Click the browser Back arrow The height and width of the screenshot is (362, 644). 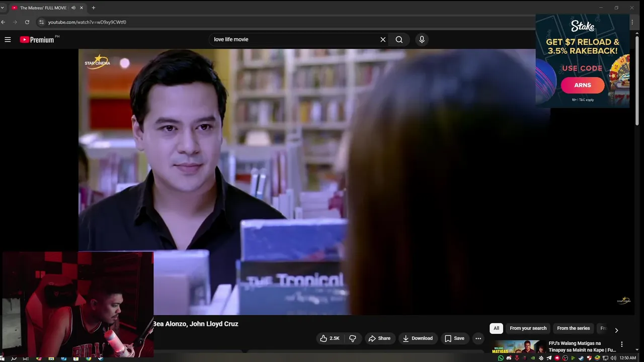click(3, 22)
